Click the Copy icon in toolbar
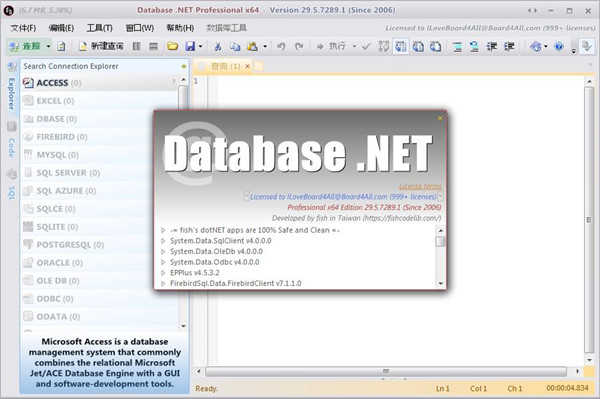 coord(235,47)
